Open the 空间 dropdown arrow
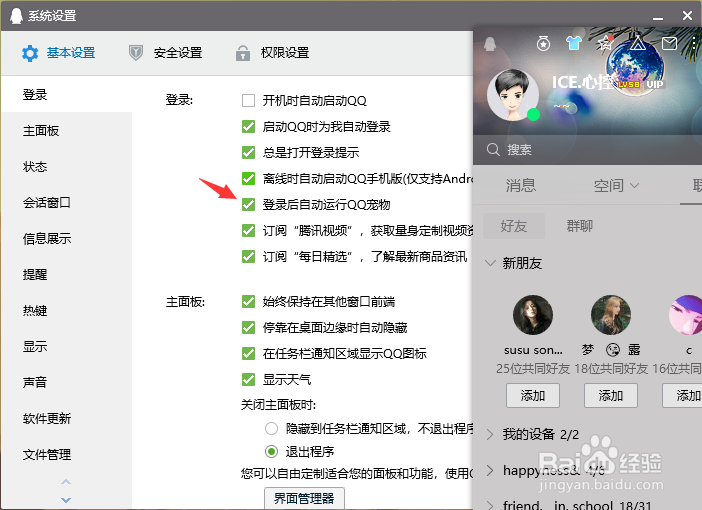702x510 pixels. pyautogui.click(x=634, y=185)
